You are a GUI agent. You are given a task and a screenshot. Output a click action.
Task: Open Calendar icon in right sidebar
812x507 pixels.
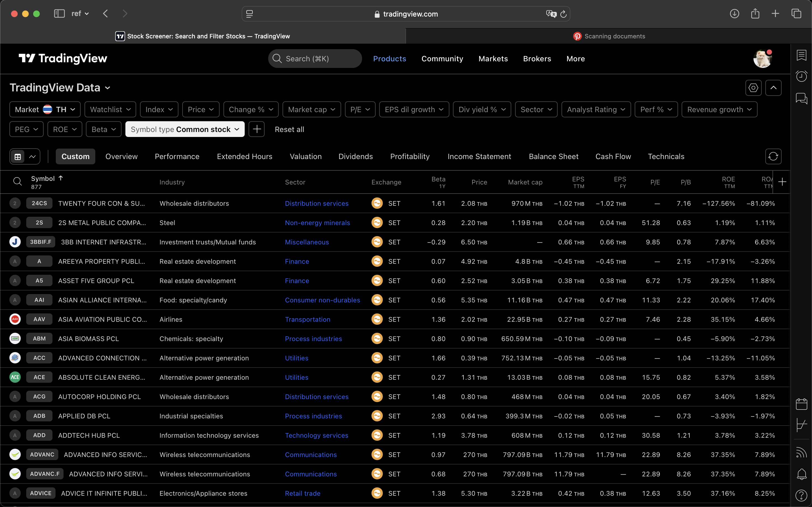(x=802, y=404)
